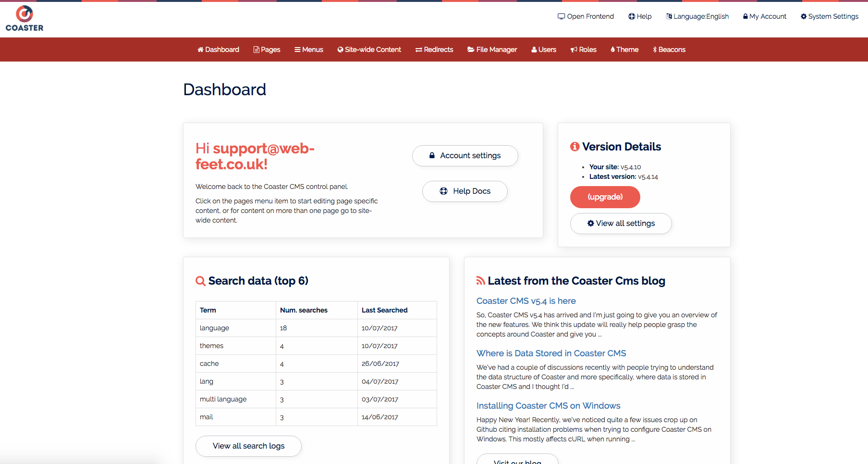Open Theme in the navigation bar
The height and width of the screenshot is (464, 868).
click(x=624, y=50)
